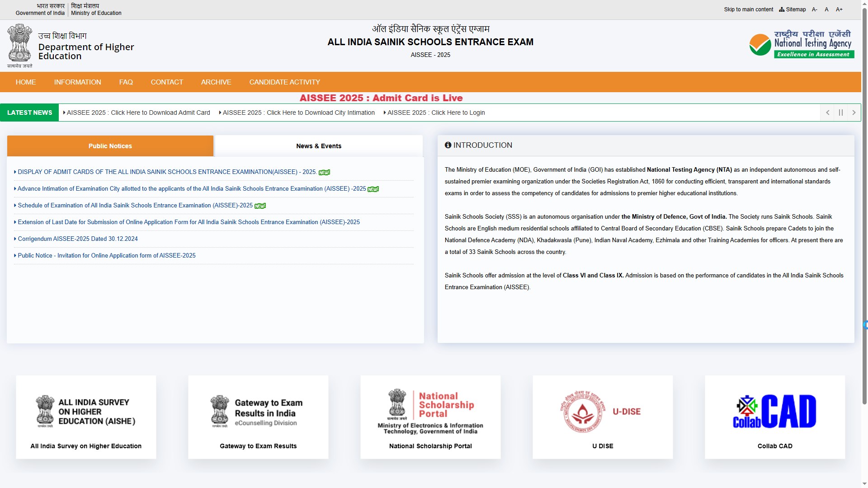Screen dimensions: 868x488
Task: Open ticker link Download Admit Card
Action: (137, 113)
